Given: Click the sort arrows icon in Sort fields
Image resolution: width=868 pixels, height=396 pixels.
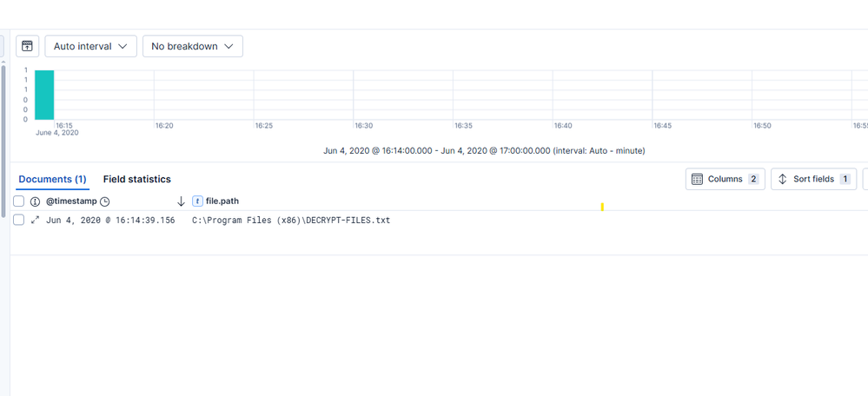Looking at the screenshot, I should click(x=782, y=179).
